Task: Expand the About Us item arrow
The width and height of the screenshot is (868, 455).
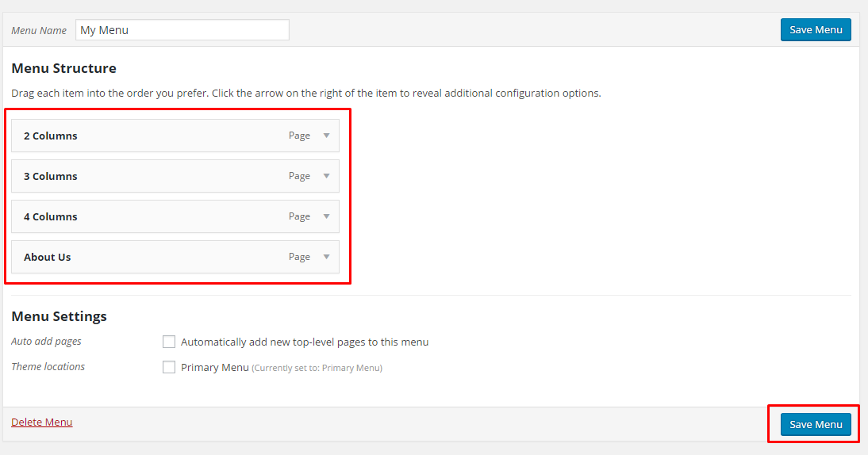Action: pos(327,257)
